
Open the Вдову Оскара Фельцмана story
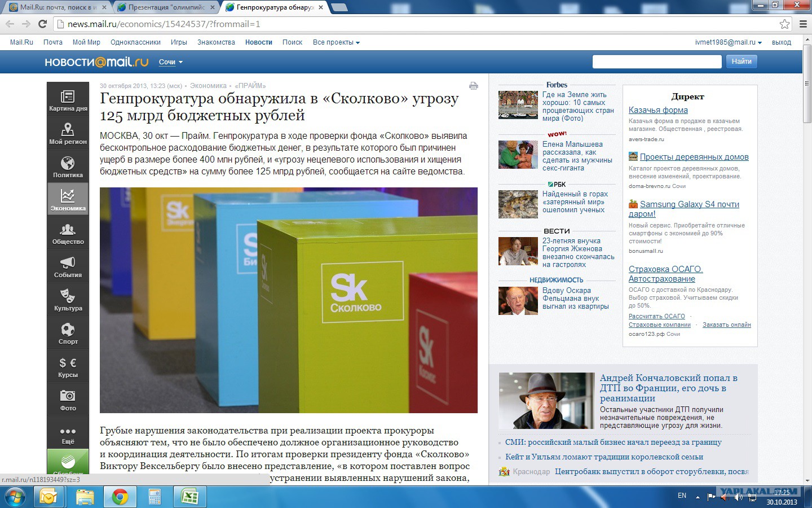(576, 299)
